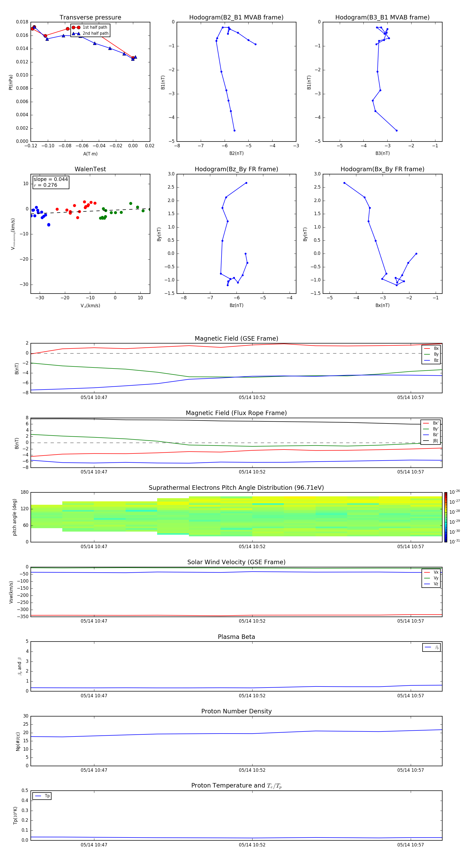473x868 pixels.
Task: Click the 'Vx' legend entry
Action: [431, 572]
